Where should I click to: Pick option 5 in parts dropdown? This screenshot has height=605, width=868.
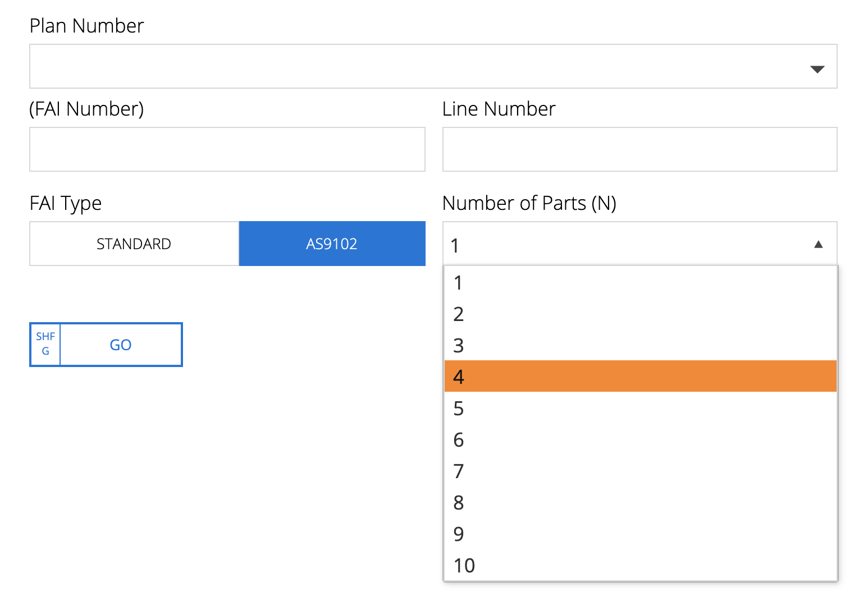tap(640, 409)
